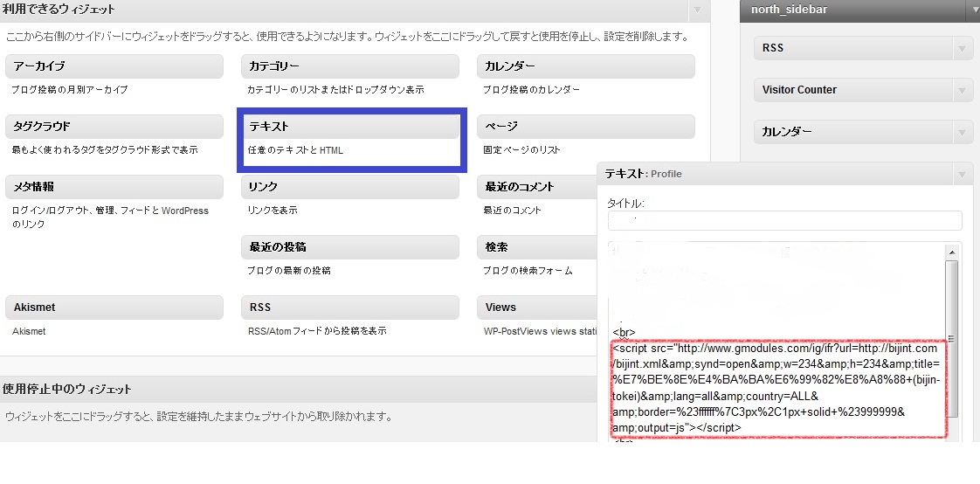The height and width of the screenshot is (484, 980).
Task: Click the ブログの最新の投稿 description
Action: pos(289,271)
